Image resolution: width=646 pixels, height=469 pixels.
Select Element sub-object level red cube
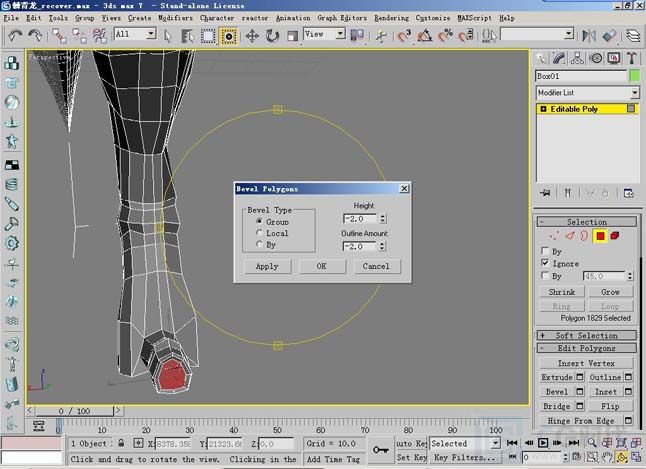tap(615, 236)
